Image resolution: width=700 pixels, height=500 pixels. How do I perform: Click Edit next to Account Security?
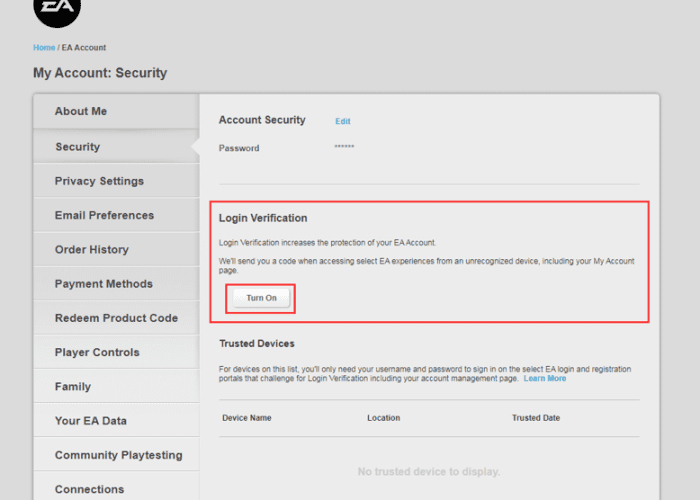pos(343,121)
